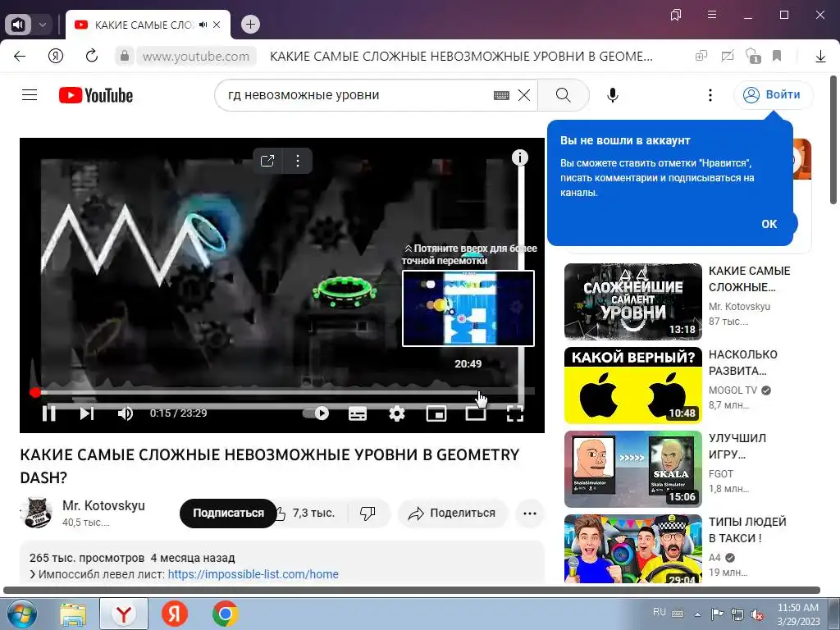Start voice search with microphone
840x630 pixels.
tap(612, 95)
